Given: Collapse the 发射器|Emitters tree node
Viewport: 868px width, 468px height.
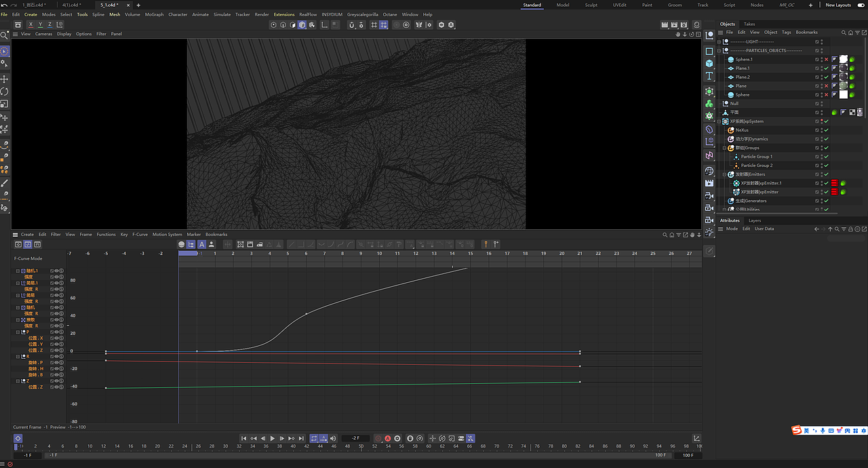Looking at the screenshot, I should click(x=725, y=174).
